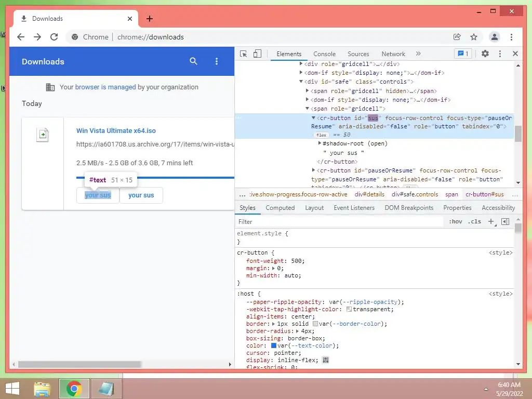Open the Event Listeners pane tab

coord(354,208)
